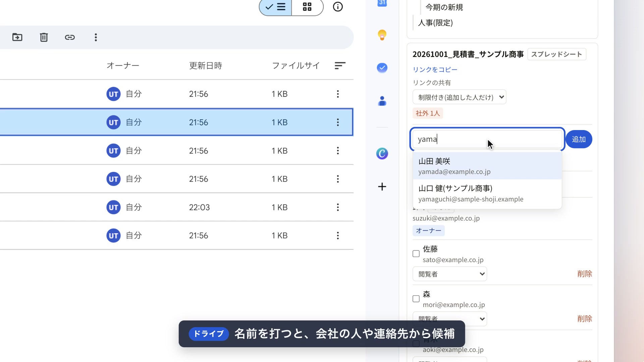Open more menu for the 22:03 row
Viewport: 644px width, 362px height.
point(338,207)
